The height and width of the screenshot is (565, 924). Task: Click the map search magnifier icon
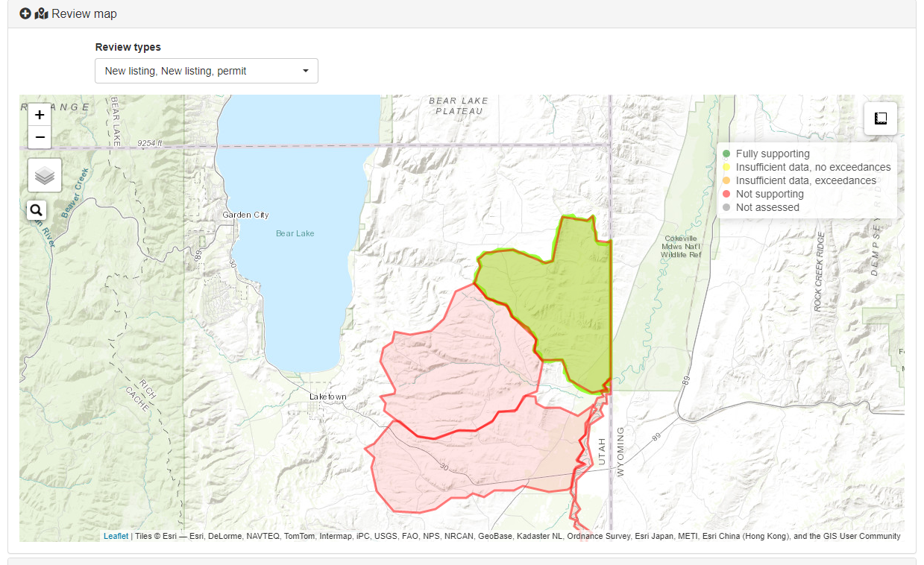pos(37,210)
